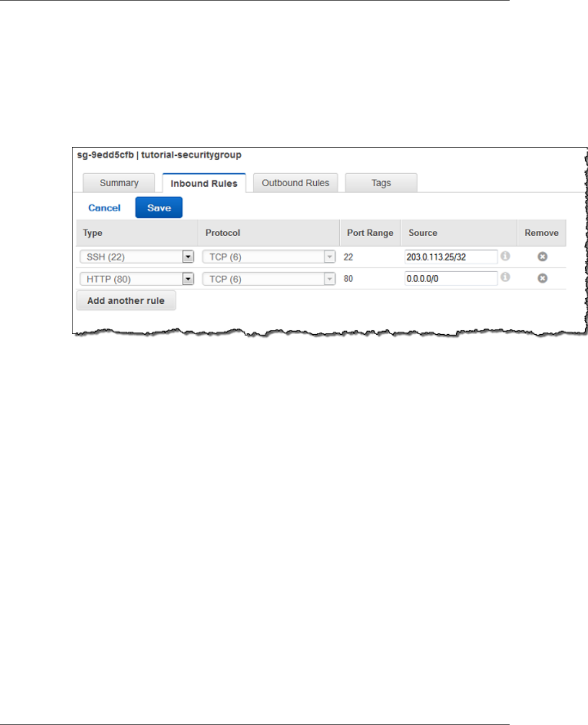Open the TCP (6) protocol dropdown in SSH row
Viewport: 588px width, 725px height.
(x=269, y=256)
